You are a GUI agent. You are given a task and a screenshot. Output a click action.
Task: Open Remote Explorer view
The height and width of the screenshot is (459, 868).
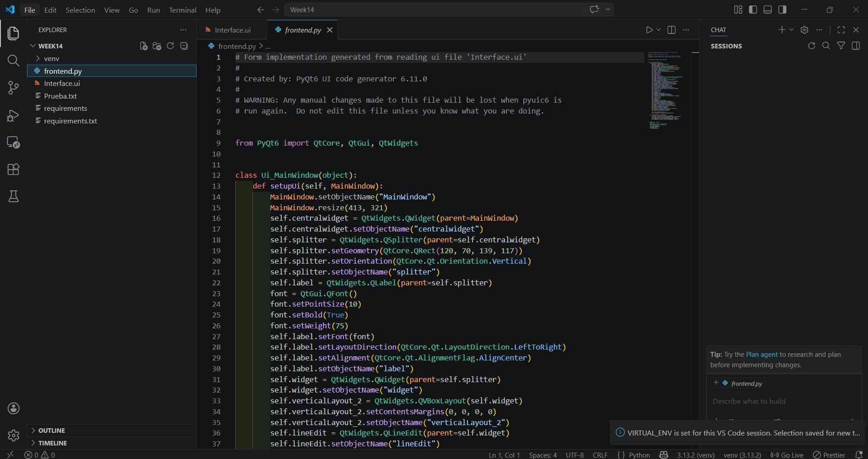click(14, 142)
